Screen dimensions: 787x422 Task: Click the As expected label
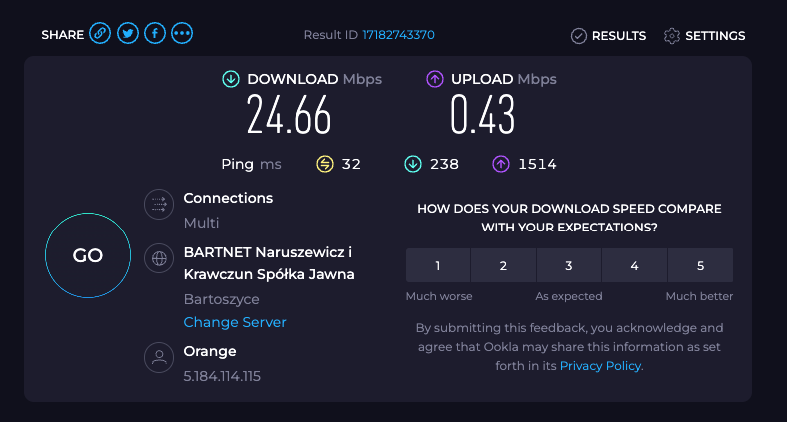[569, 296]
